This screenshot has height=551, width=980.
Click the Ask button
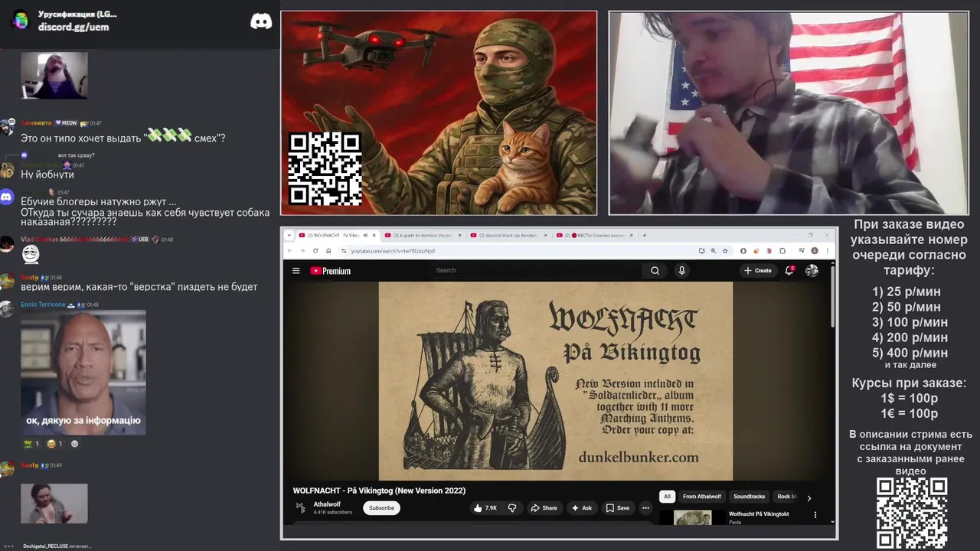(x=582, y=507)
